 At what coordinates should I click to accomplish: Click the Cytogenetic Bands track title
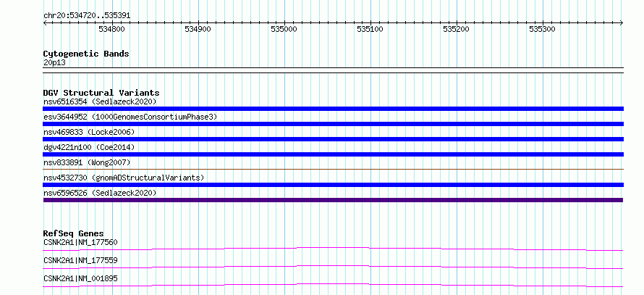86,54
